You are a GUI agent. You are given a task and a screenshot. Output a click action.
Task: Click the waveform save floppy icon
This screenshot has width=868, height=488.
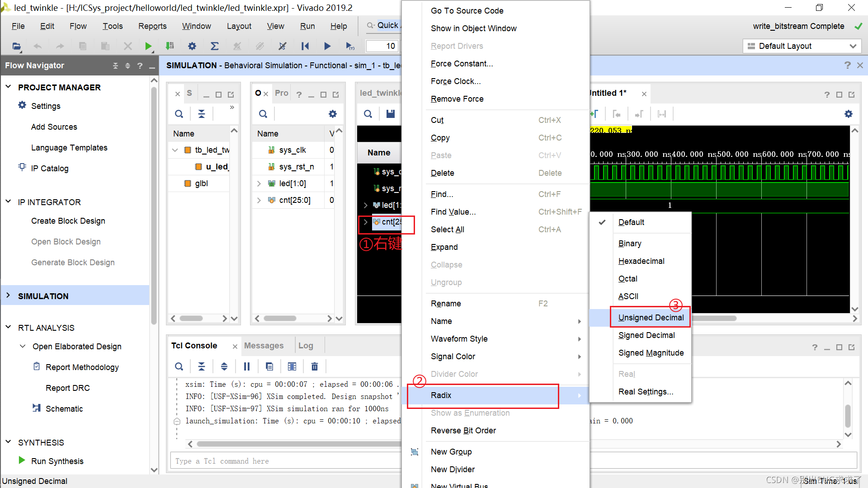[391, 114]
